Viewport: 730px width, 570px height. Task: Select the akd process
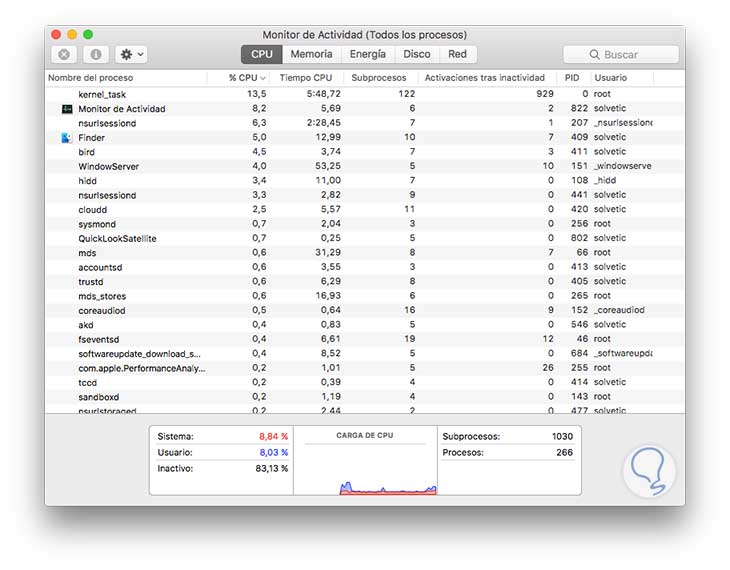[365, 325]
